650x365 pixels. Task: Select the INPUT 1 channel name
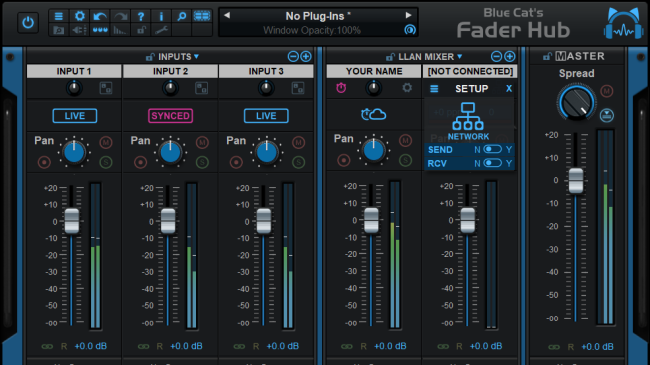74,71
